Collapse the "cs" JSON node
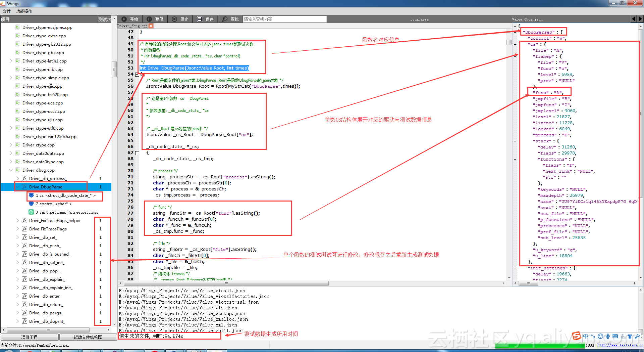This screenshot has width=644, height=352. click(515, 44)
